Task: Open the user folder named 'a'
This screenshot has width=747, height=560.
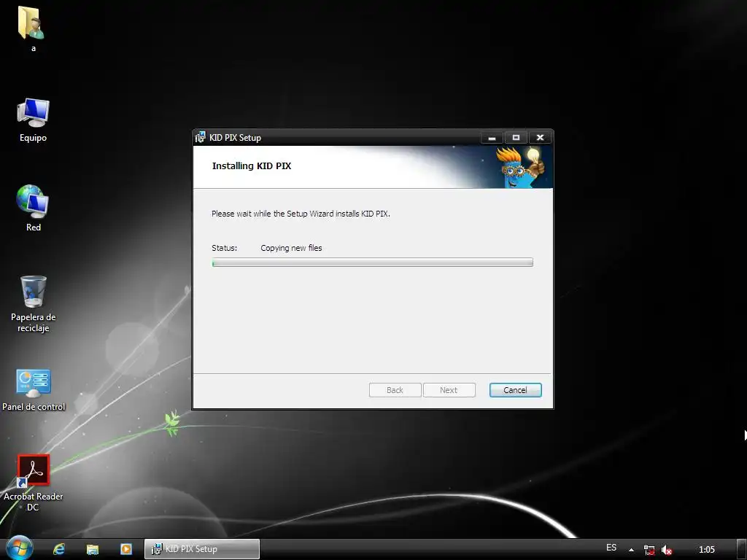Action: (32, 28)
